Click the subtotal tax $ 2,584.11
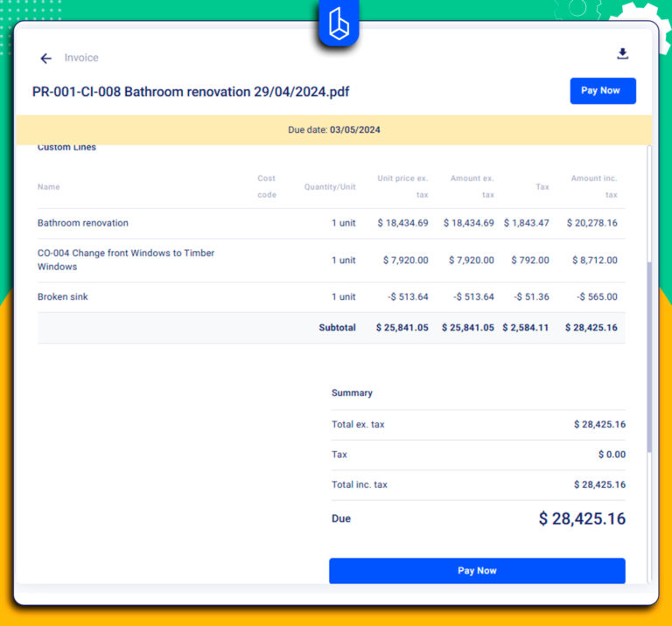 click(525, 328)
